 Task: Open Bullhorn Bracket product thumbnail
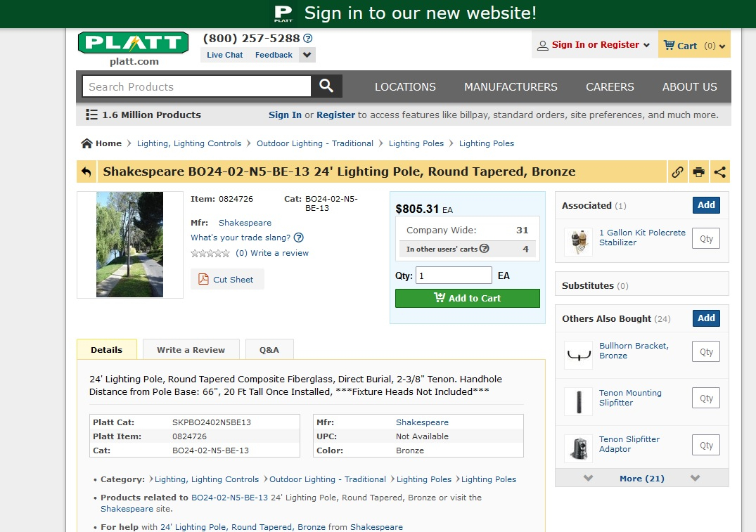point(579,355)
